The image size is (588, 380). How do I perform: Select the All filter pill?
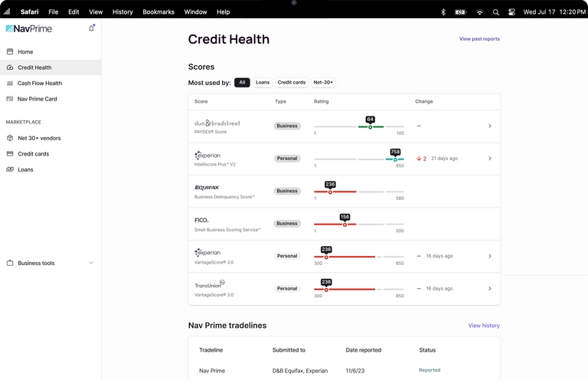click(242, 82)
